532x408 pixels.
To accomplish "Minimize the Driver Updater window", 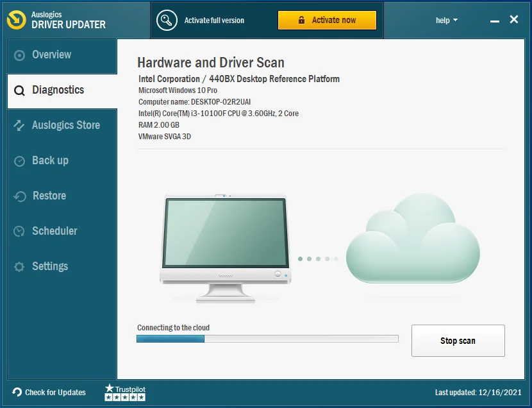I will (495, 21).
